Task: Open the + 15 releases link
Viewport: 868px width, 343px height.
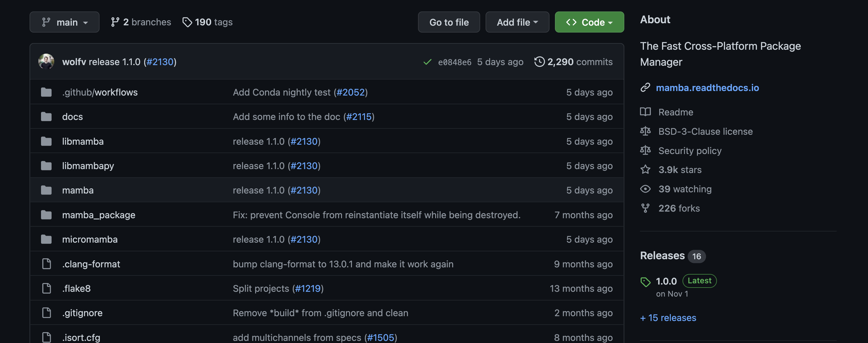Action: click(668, 317)
